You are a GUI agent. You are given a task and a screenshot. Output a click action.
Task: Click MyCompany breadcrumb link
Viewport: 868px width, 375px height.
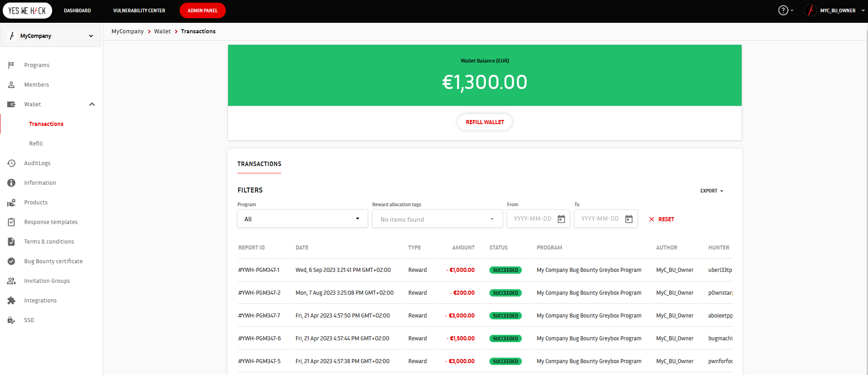point(128,31)
